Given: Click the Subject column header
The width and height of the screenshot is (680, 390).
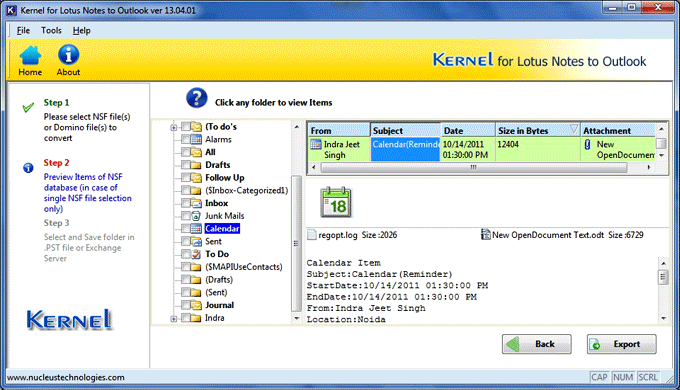Looking at the screenshot, I should click(x=405, y=130).
